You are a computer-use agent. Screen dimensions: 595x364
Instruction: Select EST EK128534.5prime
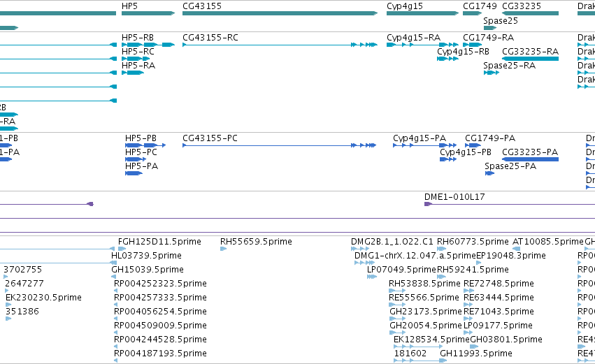(431, 340)
